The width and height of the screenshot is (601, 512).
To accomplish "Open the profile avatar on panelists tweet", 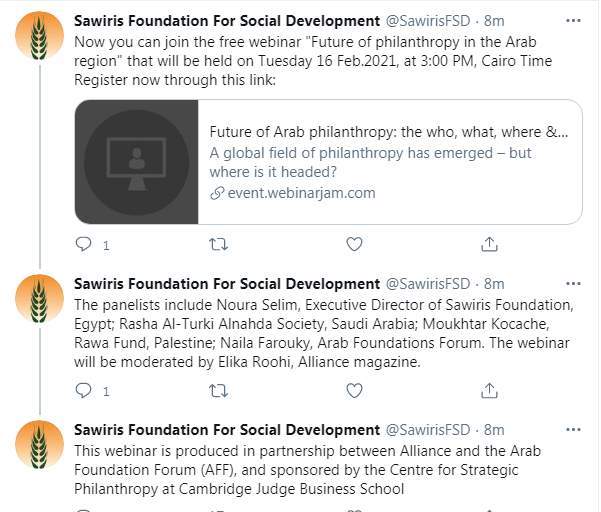I will click(x=40, y=301).
